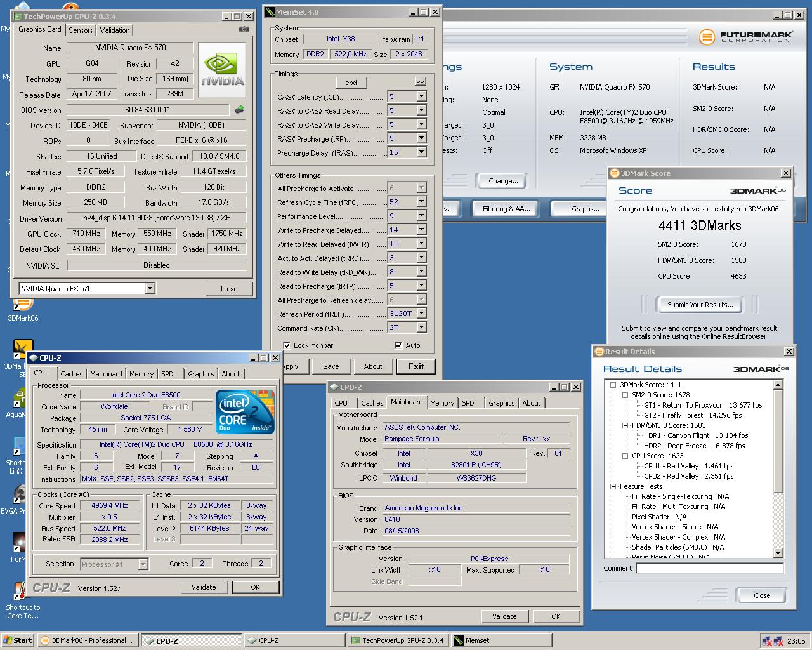
Task: Open the CAS# Latency (tCL) dropdown
Action: [421, 96]
